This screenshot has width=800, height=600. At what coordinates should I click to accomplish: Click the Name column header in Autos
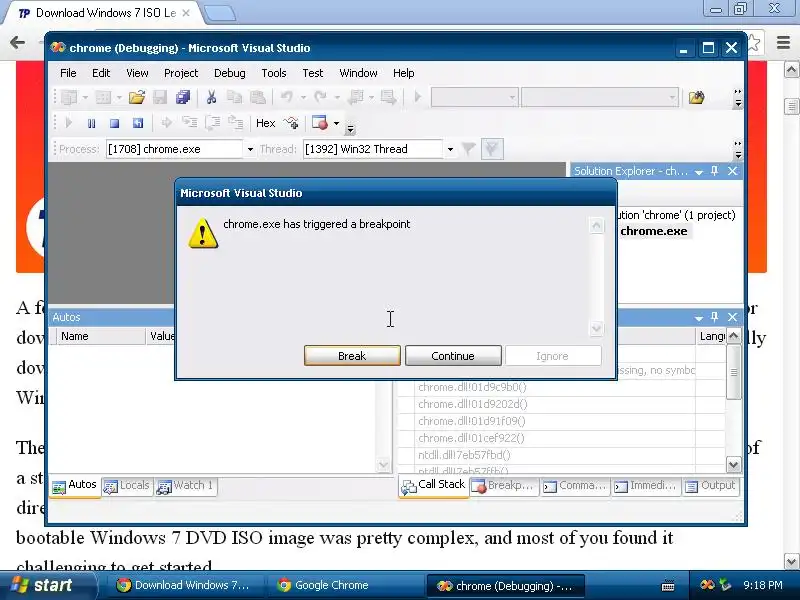[x=101, y=336]
